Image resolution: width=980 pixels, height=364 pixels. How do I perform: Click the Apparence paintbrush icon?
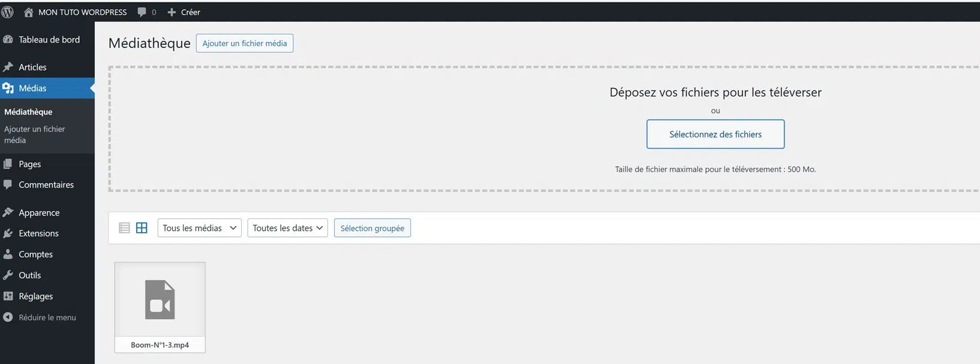coord(8,212)
